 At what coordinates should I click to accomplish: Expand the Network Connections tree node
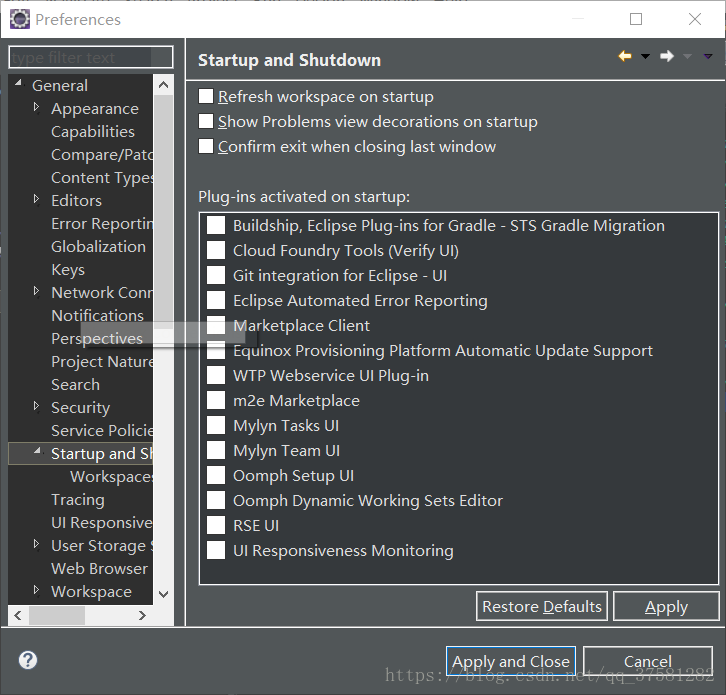(x=37, y=292)
